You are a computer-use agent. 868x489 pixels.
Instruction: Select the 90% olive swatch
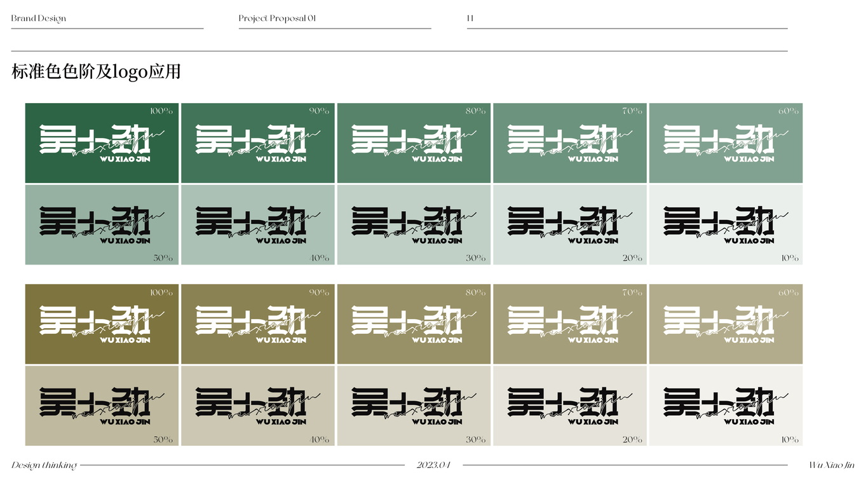tap(258, 324)
